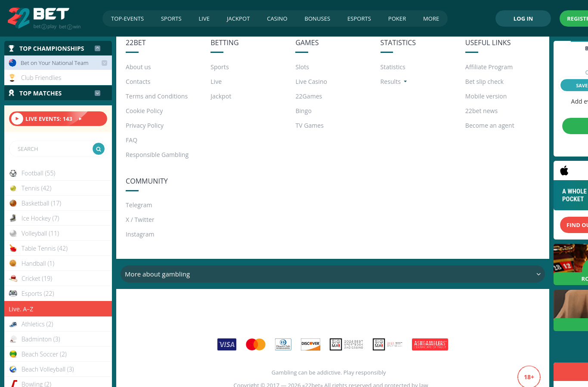Click the Tennis ball icon
The width and height of the screenshot is (588, 387).
[13, 188]
